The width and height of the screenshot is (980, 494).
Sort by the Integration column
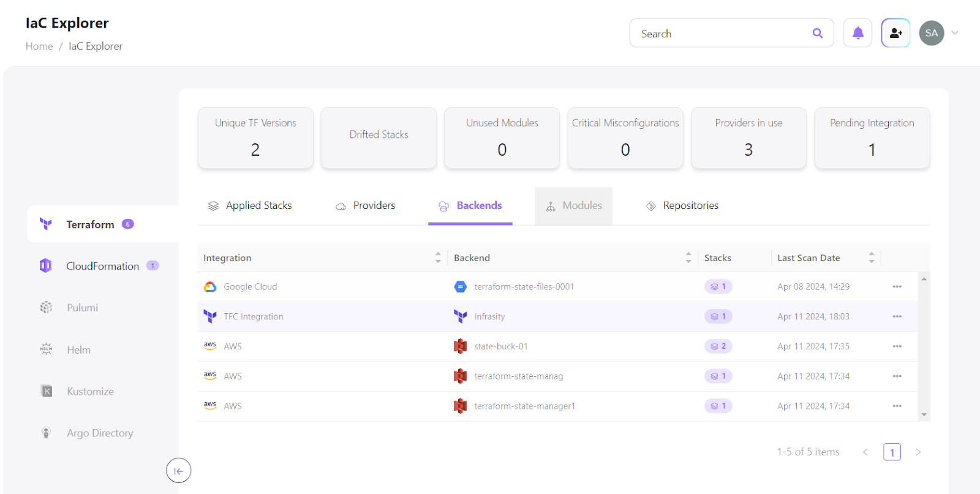pos(322,258)
